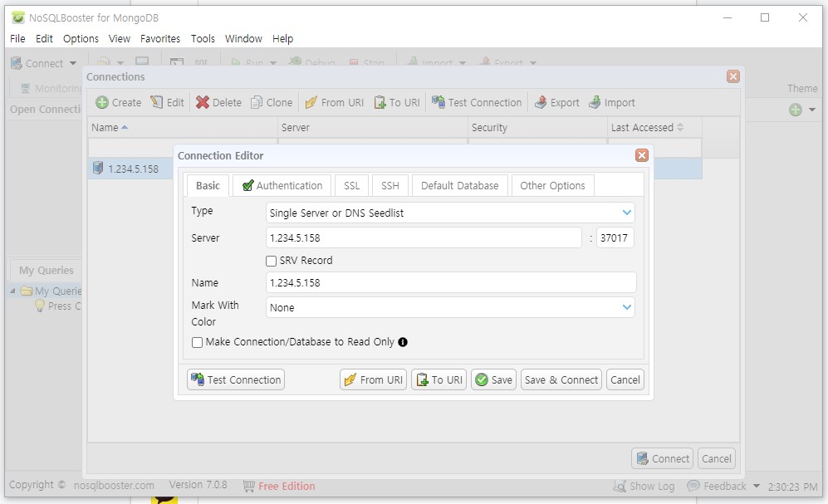Click the Server column header
The height and width of the screenshot is (504, 828).
click(373, 127)
